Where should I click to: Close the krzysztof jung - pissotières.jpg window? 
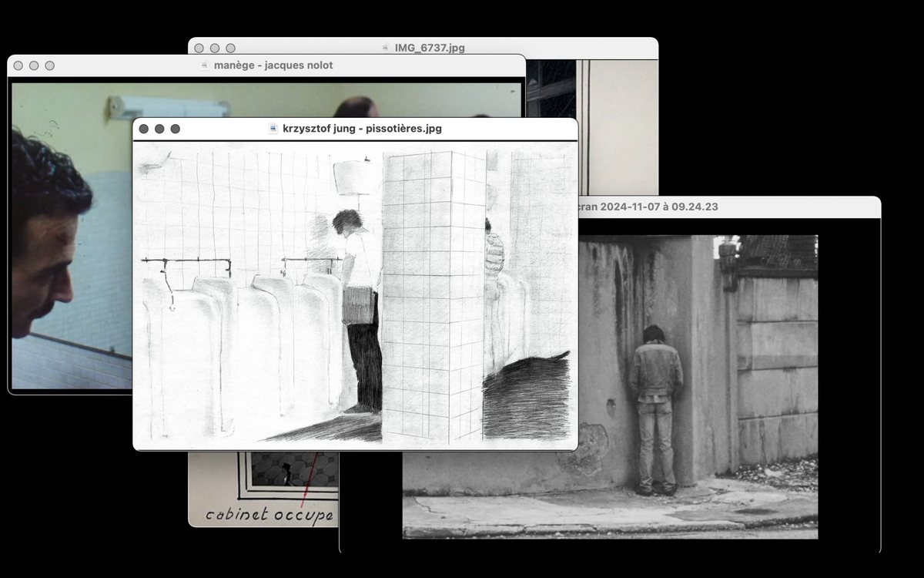pyautogui.click(x=143, y=129)
